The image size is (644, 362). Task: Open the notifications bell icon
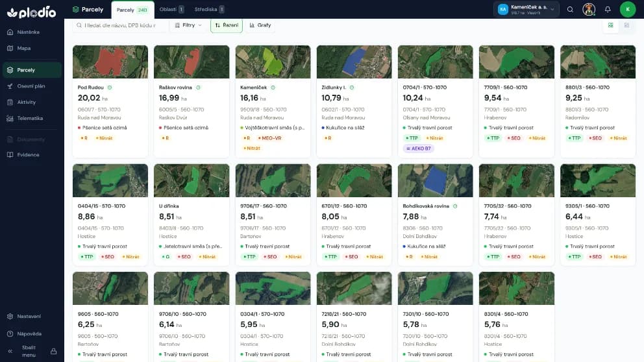[x=608, y=10]
